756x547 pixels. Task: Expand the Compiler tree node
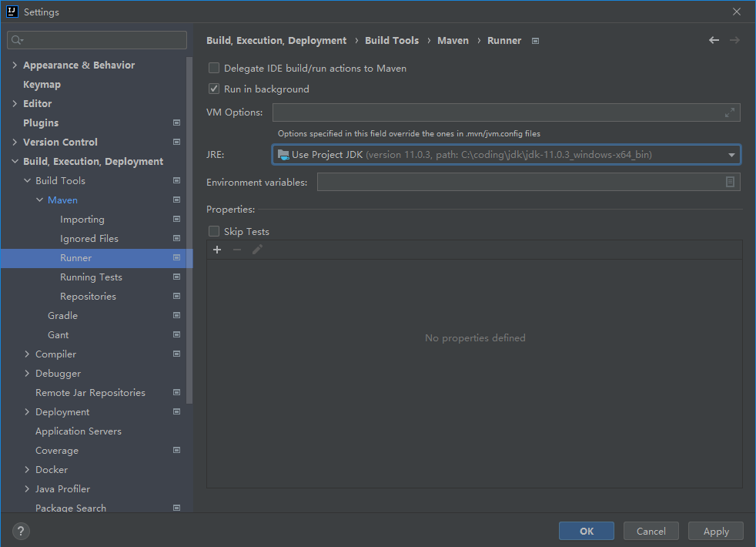click(x=28, y=354)
